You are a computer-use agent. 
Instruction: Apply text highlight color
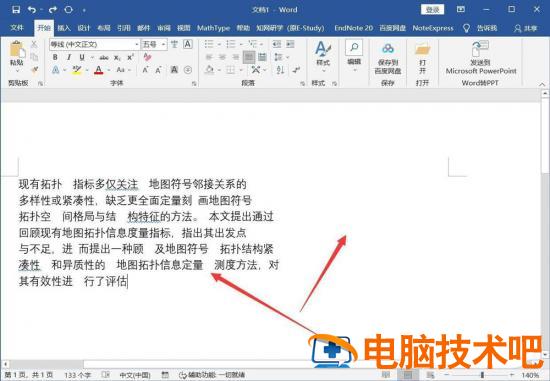(77, 70)
